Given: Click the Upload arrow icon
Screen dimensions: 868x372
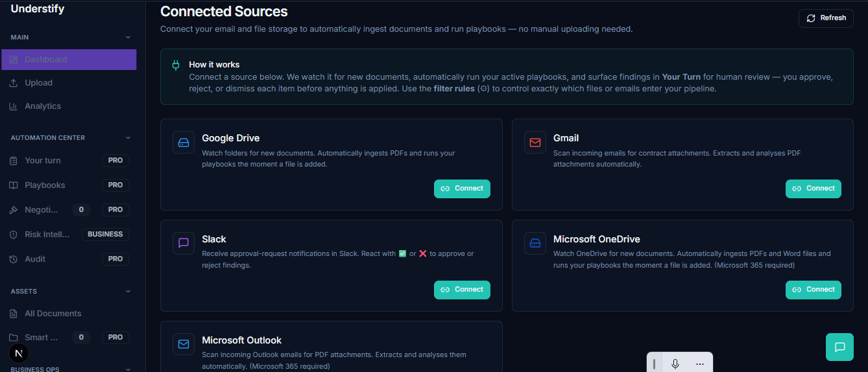Looking at the screenshot, I should [13, 83].
